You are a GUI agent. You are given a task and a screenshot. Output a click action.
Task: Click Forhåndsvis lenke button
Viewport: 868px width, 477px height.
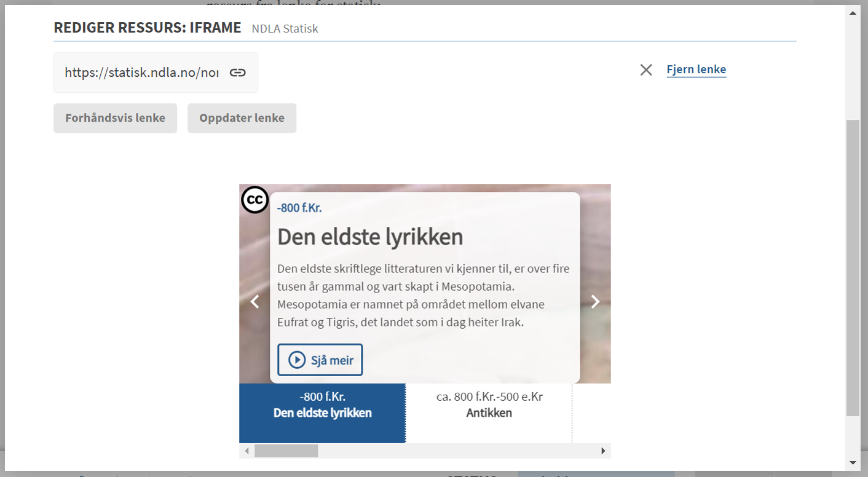point(115,118)
